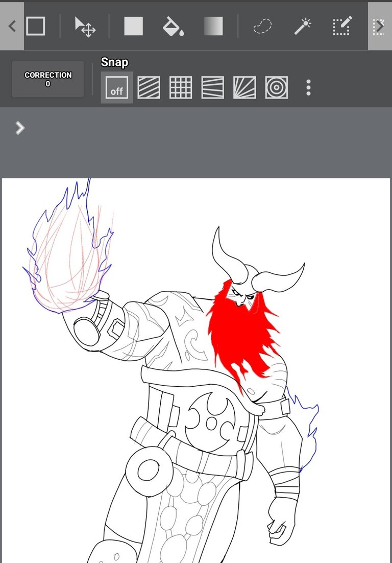Select the Lasso selection tool
The image size is (392, 563).
tap(262, 27)
